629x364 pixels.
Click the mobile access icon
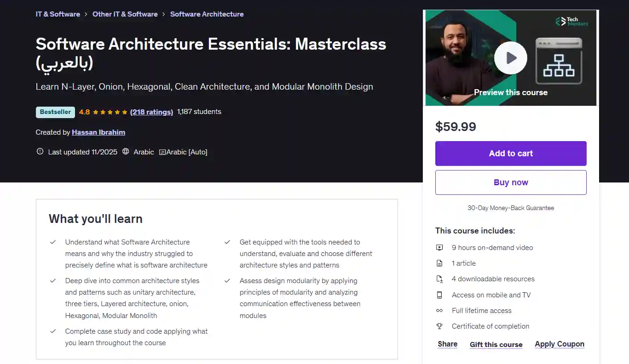(x=439, y=295)
